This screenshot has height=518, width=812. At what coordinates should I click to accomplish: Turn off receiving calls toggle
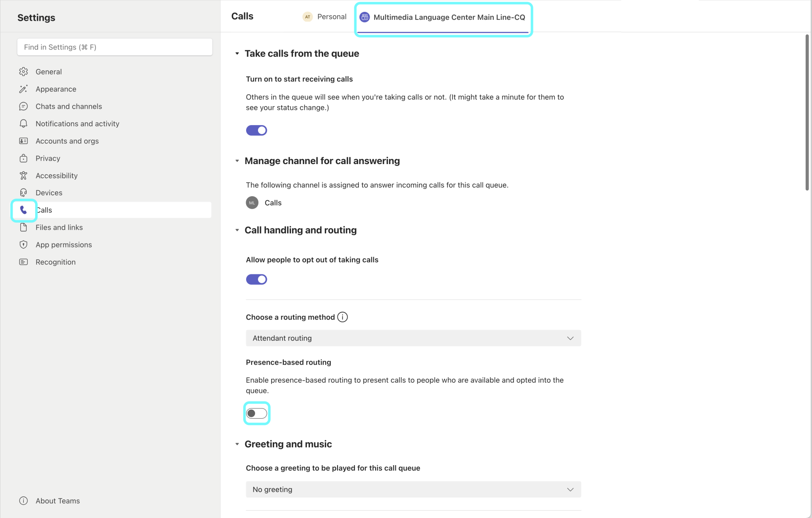click(x=257, y=130)
